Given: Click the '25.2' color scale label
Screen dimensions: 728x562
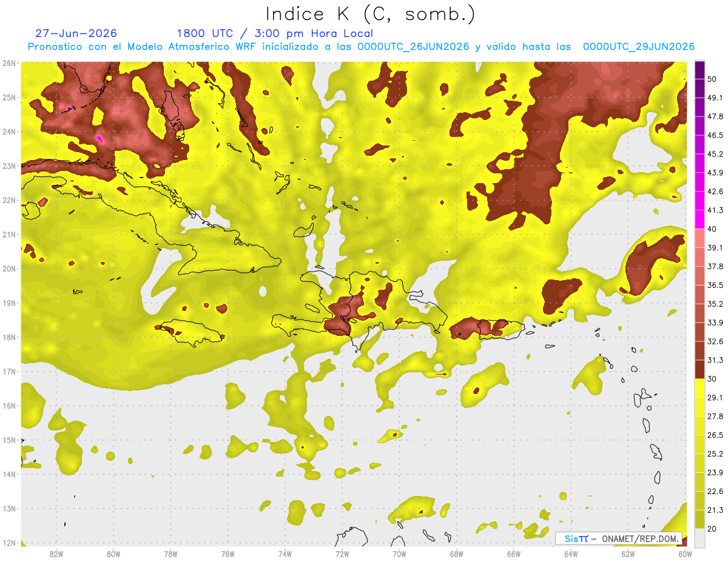Looking at the screenshot, I should pos(715,454).
